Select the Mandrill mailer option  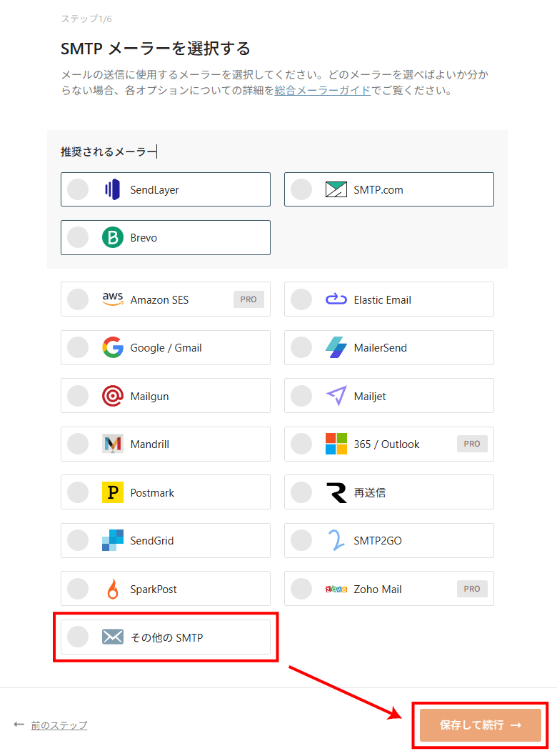click(165, 444)
